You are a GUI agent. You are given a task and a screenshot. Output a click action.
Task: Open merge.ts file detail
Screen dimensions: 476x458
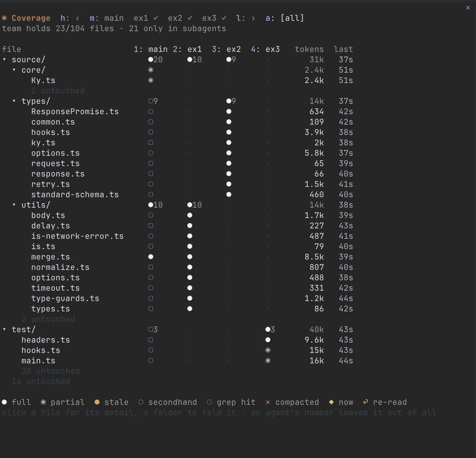tap(51, 257)
